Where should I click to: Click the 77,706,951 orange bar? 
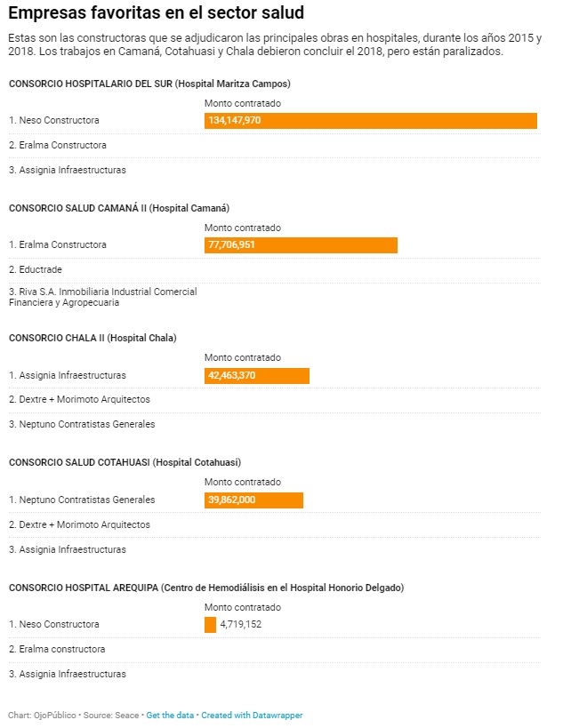pyautogui.click(x=301, y=245)
